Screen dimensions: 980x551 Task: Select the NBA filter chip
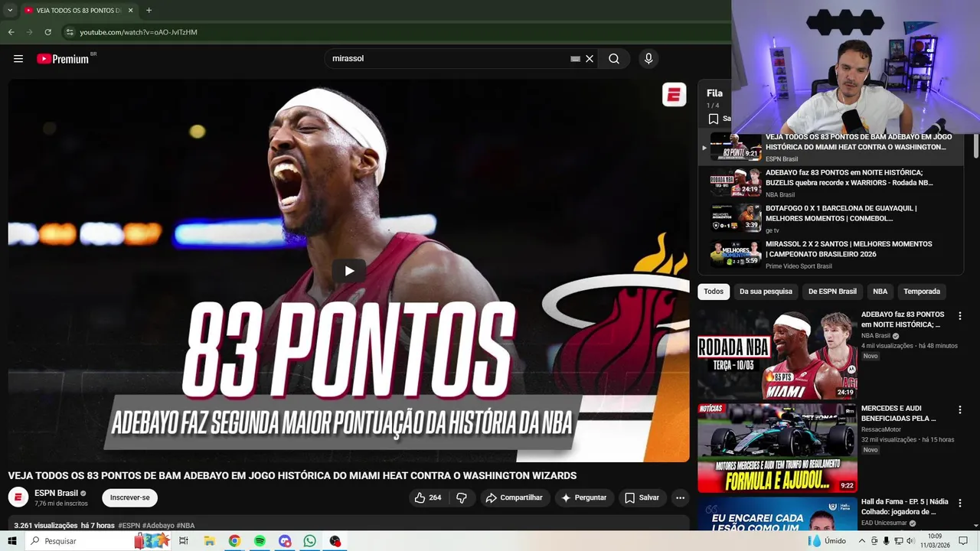[x=880, y=292]
